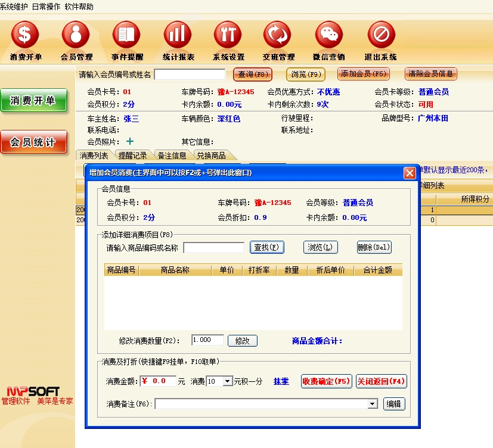This screenshot has height=448, width=493.
Task: Open the 消费备注 dropdown arrow
Action: click(x=373, y=404)
